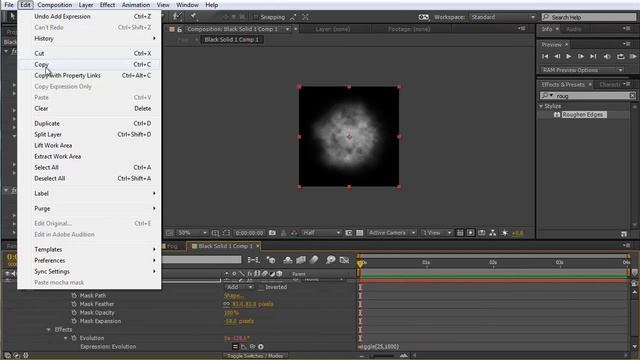640x360 pixels.
Task: Open the Preview panel options menu
Action: 627,44
